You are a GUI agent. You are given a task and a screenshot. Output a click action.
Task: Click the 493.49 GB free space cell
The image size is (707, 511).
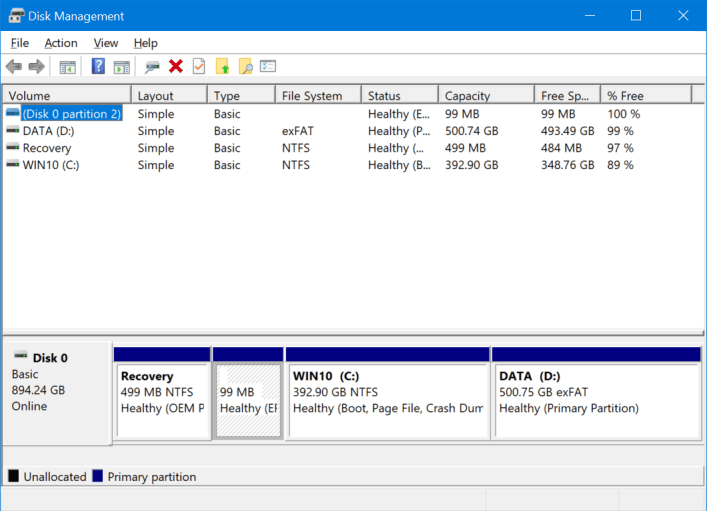[x=568, y=131]
